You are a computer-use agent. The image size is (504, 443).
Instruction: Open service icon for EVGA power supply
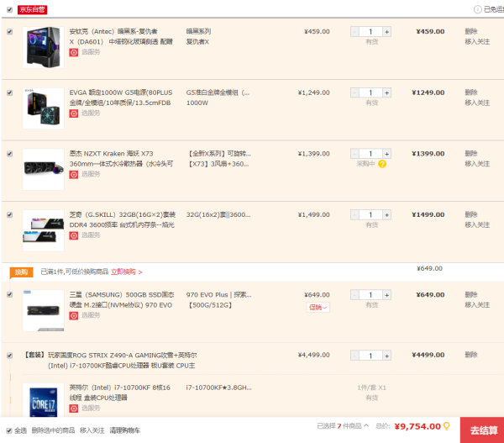click(74, 113)
